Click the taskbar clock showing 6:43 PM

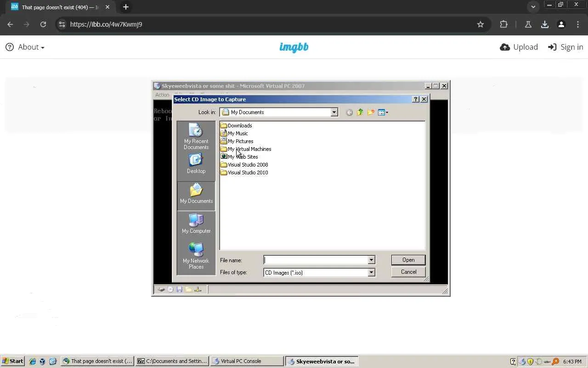pos(572,362)
